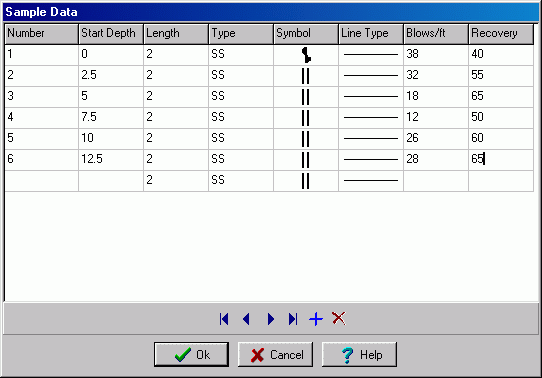Choose line type in the blank new row
Screen dimensions: 542x378
[x=371, y=181]
